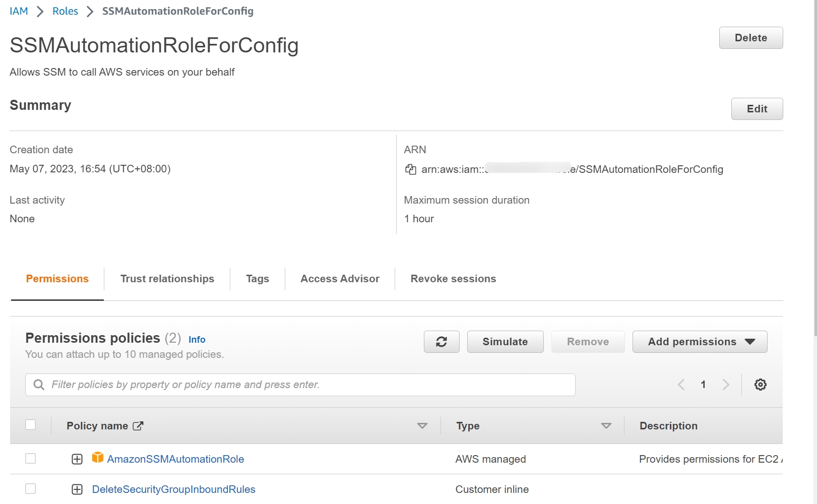Open the Access Advisor tab
The image size is (817, 504).
pos(340,279)
